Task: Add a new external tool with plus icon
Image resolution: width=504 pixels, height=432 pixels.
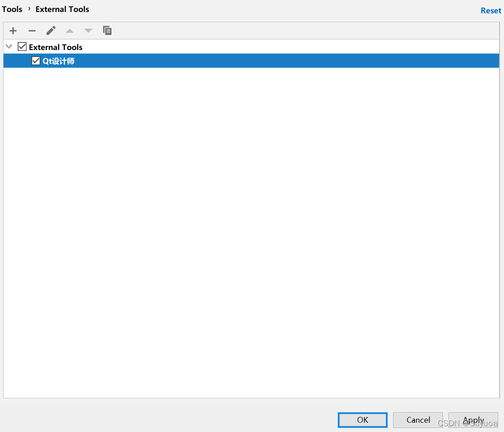Action: click(x=13, y=31)
